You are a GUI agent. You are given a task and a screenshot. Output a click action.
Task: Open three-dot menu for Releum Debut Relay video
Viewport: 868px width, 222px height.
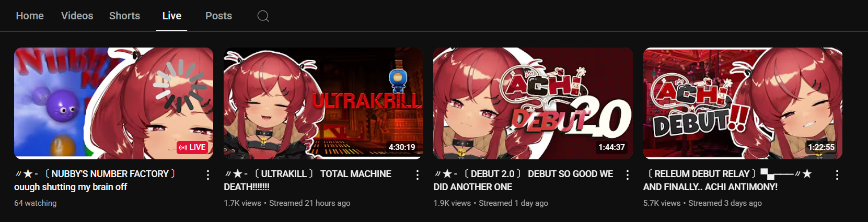tap(837, 175)
